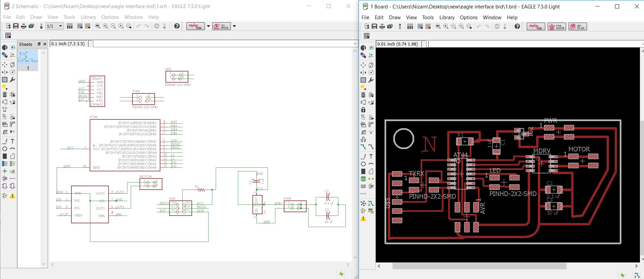
Task: Select the Circle tool in the Schematic sidebar
Action: pos(5,149)
